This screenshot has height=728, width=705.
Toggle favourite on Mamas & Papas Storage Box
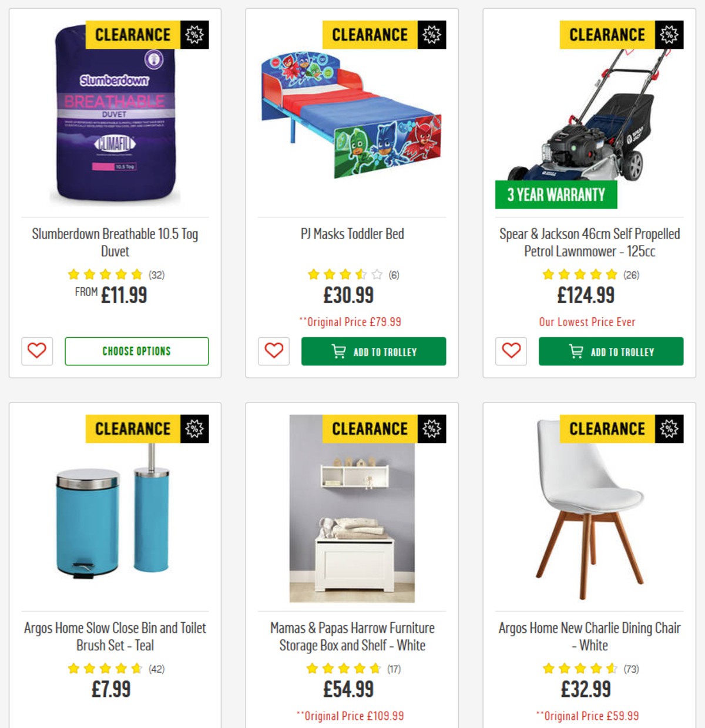[x=273, y=726]
